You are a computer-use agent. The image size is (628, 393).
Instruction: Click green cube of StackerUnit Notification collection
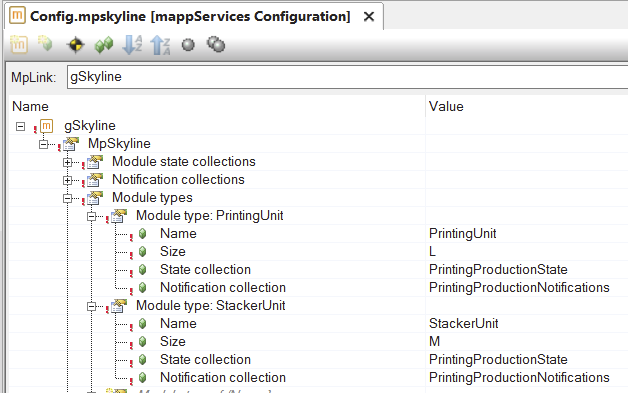click(143, 378)
